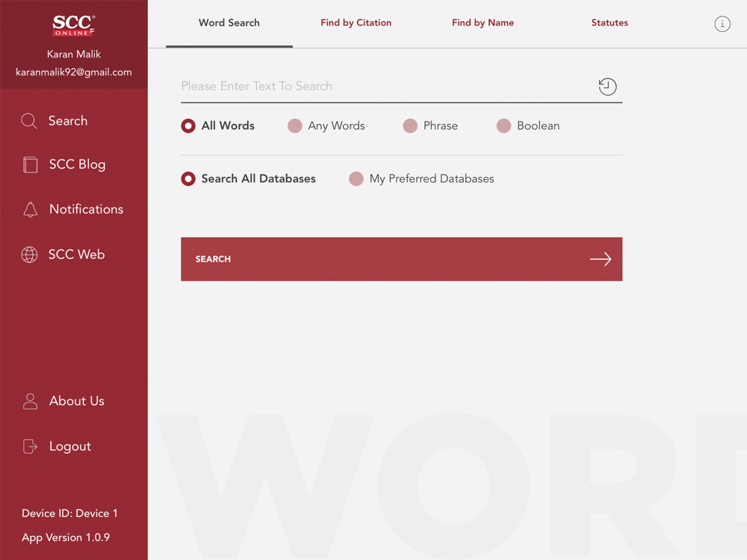The height and width of the screenshot is (560, 747).
Task: Choose the Boolean search mode
Action: pos(528,125)
